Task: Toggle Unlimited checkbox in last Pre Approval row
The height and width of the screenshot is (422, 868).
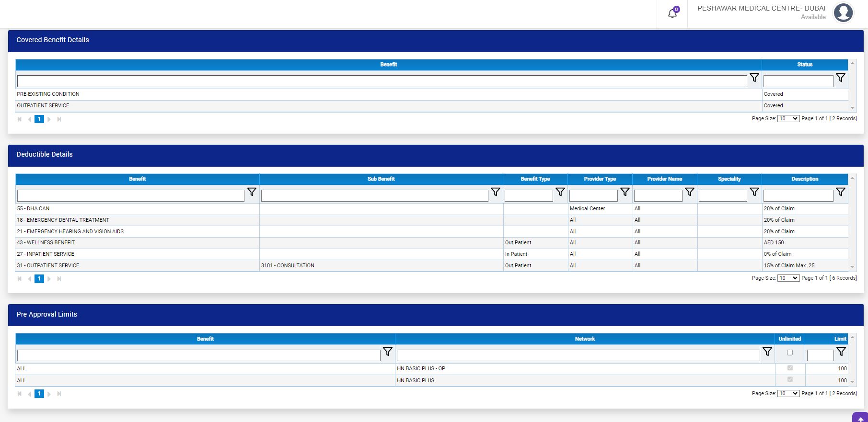Action: 790,379
